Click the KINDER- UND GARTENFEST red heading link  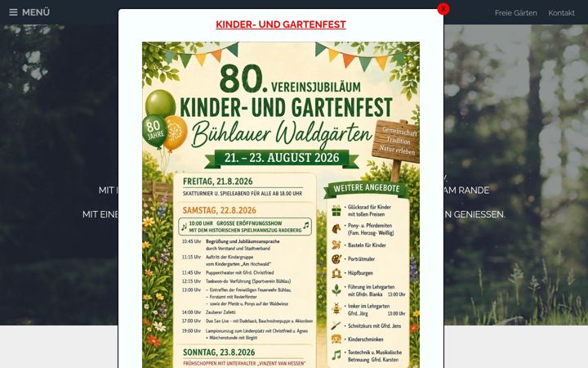pos(281,25)
